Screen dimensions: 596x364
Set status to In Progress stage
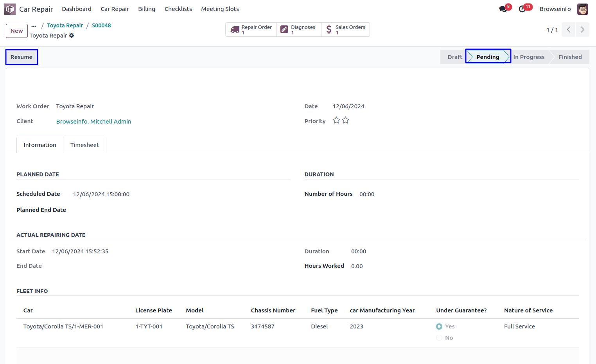(529, 57)
